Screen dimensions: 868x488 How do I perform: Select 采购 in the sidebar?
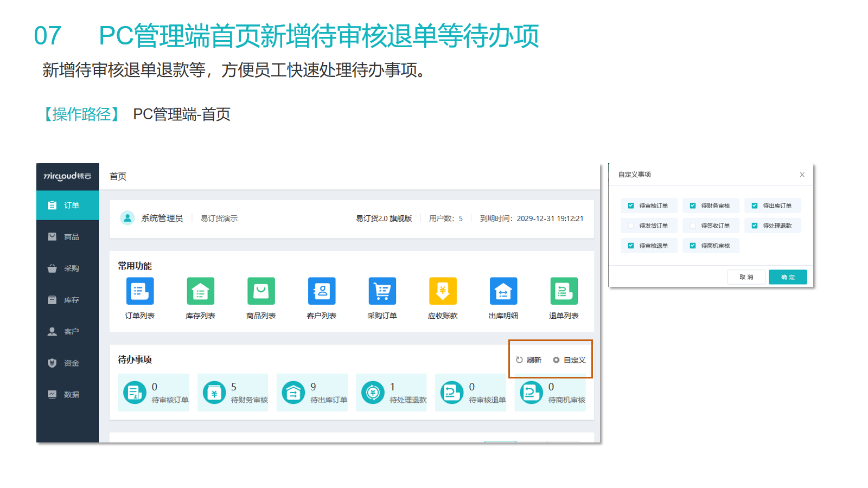point(68,268)
